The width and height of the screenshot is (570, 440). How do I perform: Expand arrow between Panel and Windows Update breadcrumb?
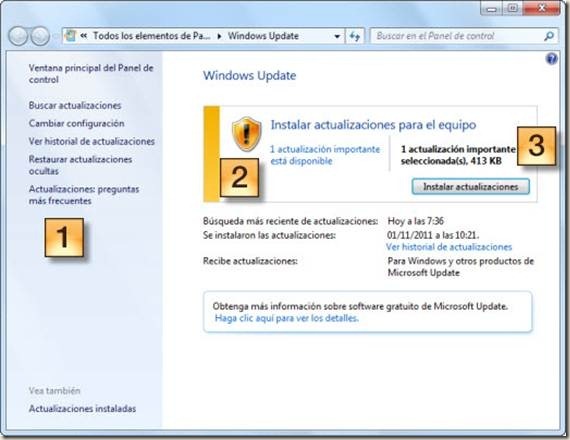[x=219, y=36]
